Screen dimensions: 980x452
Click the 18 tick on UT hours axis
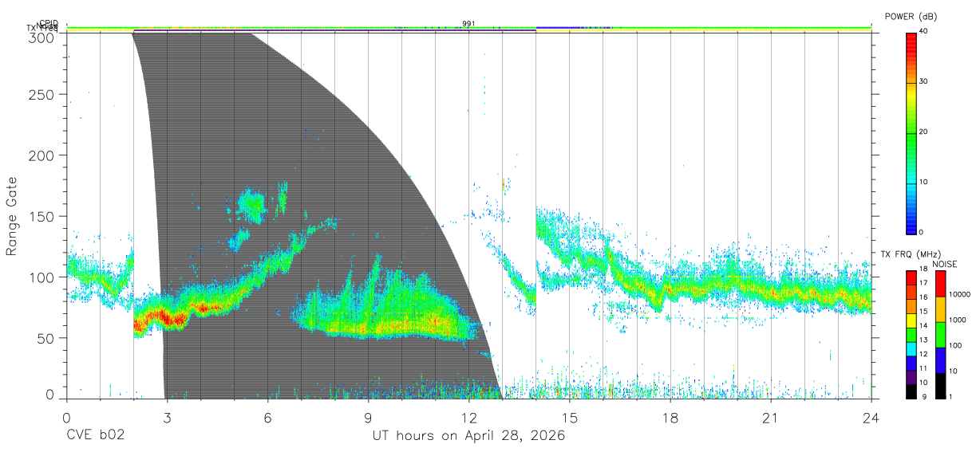[x=670, y=418]
